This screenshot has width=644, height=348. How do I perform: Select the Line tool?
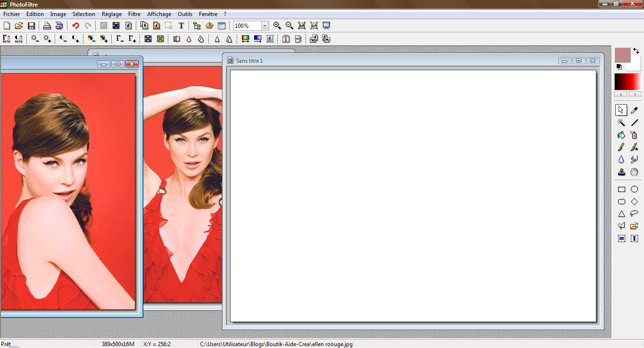point(634,123)
